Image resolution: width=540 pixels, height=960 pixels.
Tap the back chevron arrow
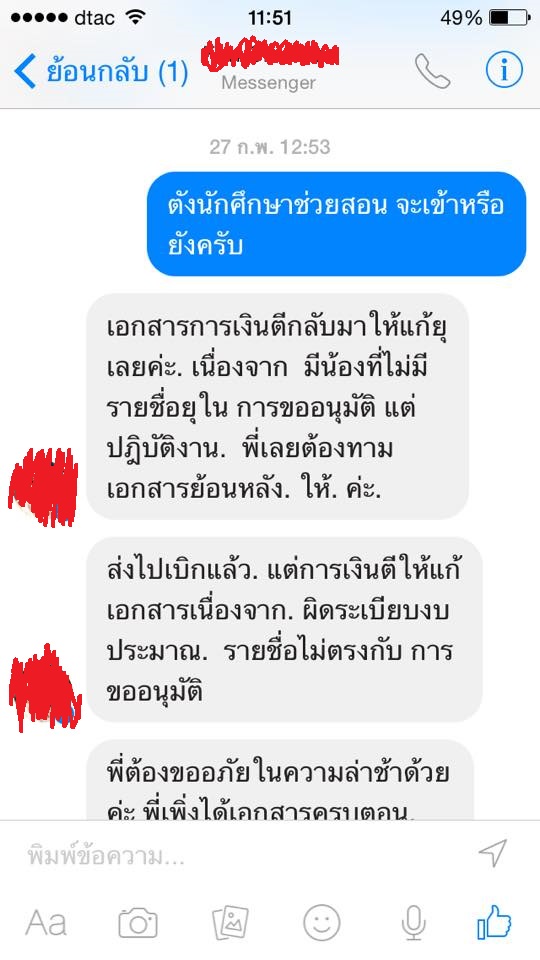pyautogui.click(x=24, y=71)
